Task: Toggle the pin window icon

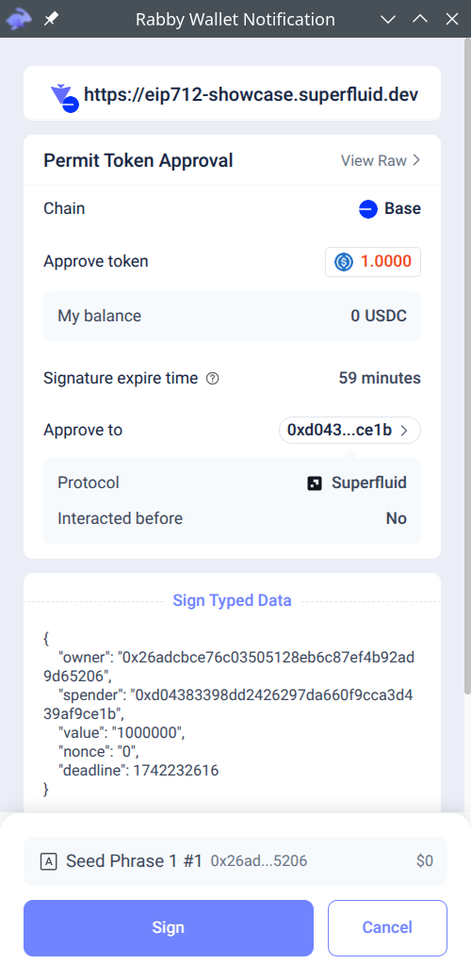Action: [x=51, y=20]
